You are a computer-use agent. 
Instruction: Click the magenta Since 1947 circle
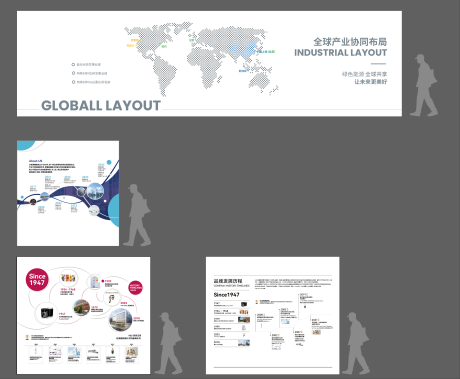tap(37, 279)
